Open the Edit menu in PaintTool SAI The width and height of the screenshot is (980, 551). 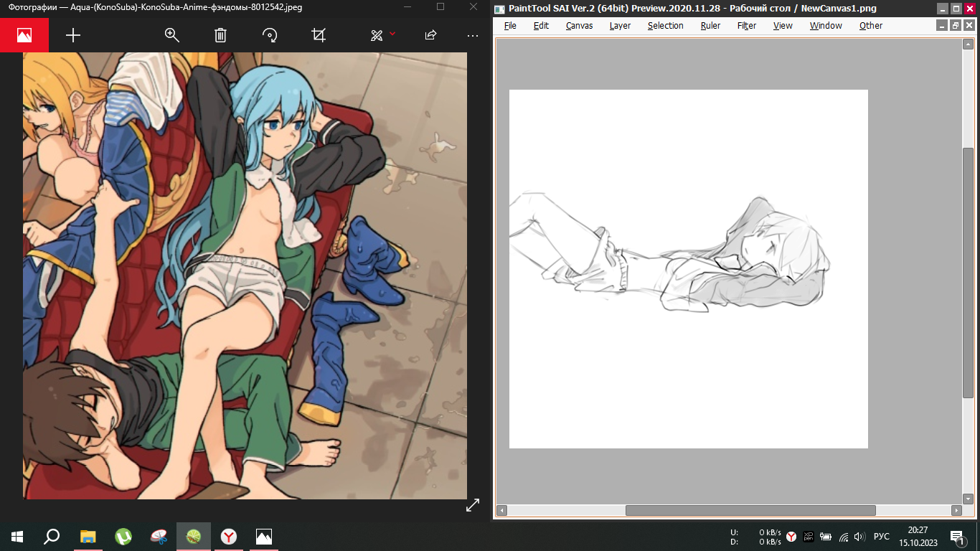point(541,25)
